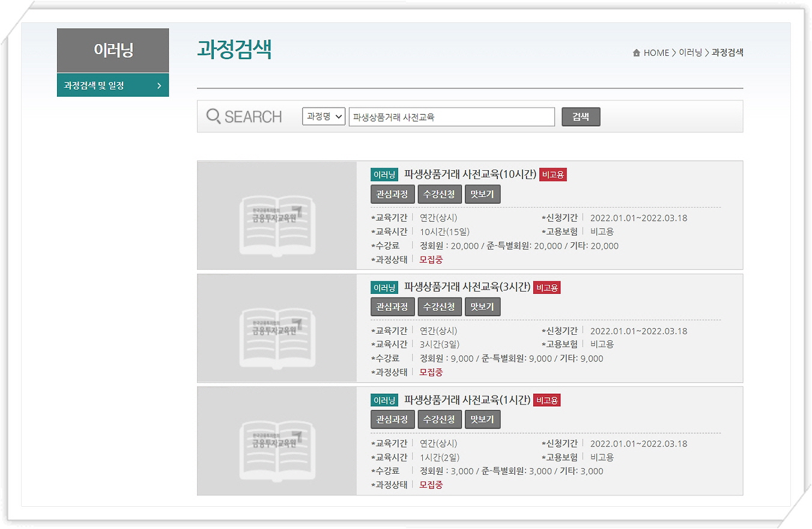
Task: Click the 이러닝 sidebar header
Action: click(x=113, y=50)
